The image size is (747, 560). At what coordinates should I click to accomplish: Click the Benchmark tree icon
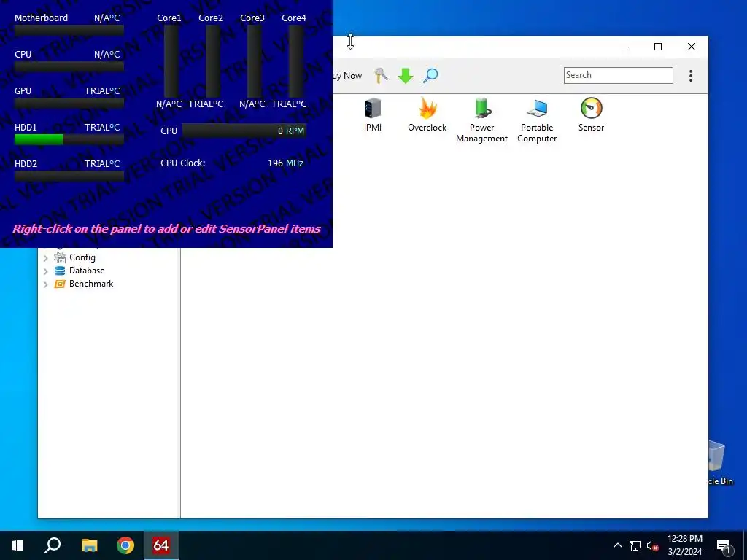(60, 284)
